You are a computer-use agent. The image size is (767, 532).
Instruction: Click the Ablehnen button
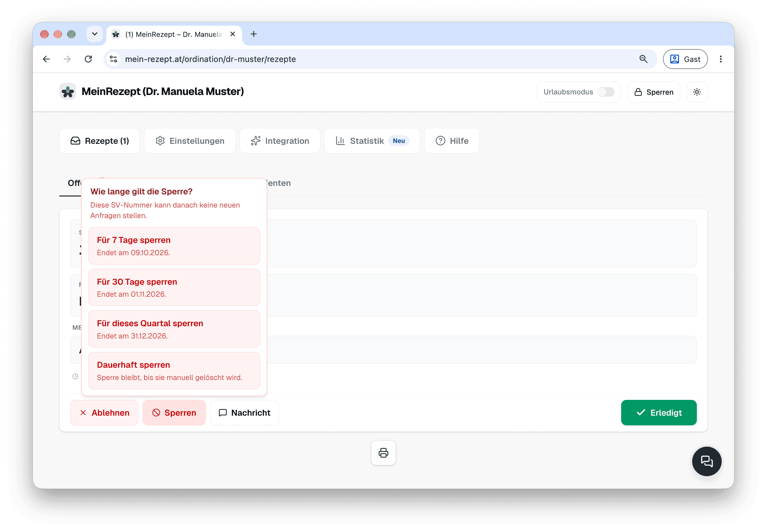click(104, 413)
